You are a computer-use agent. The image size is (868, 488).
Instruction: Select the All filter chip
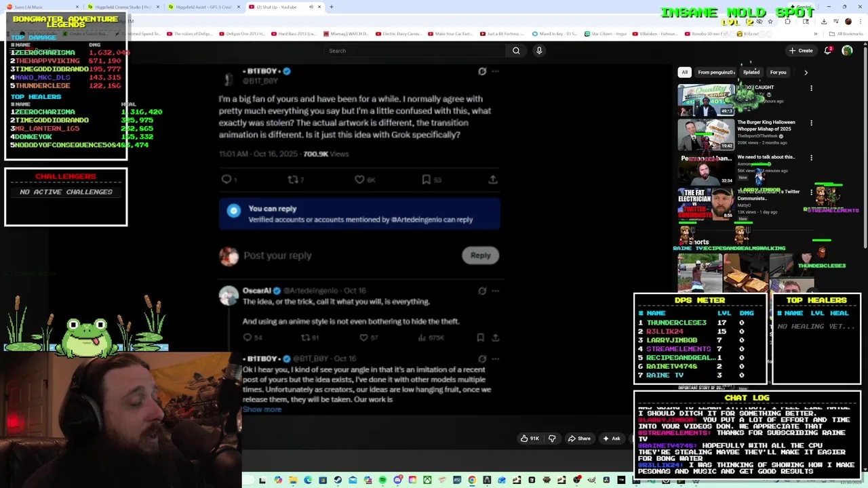tap(685, 73)
